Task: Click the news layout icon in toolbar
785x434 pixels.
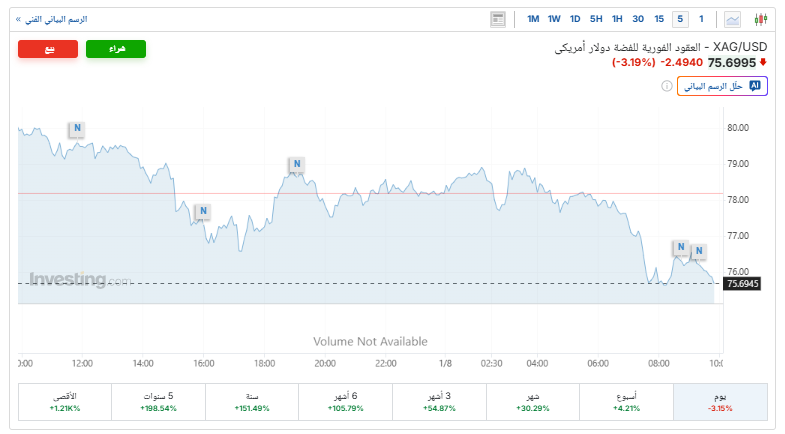Action: (498, 19)
